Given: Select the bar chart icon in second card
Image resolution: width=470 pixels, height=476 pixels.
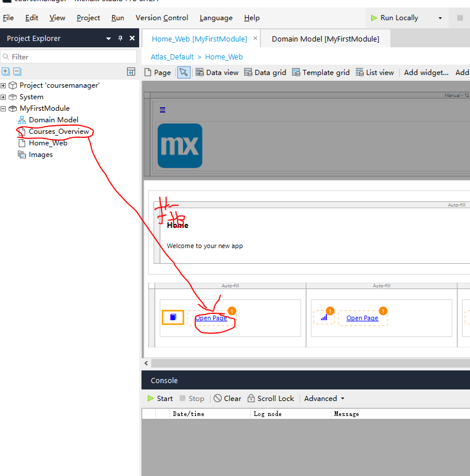Looking at the screenshot, I should click(x=324, y=317).
